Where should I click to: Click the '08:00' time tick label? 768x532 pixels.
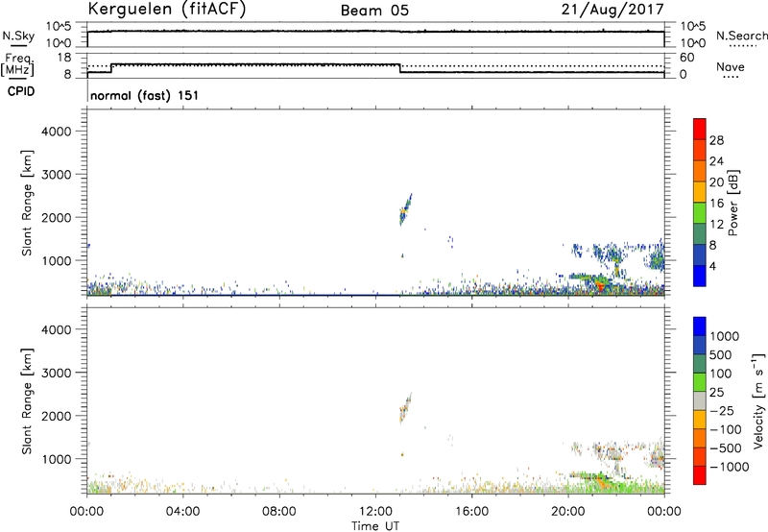click(x=278, y=512)
